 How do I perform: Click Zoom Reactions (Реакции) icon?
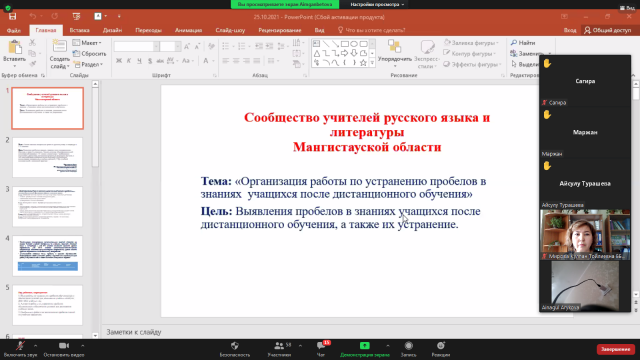pyautogui.click(x=441, y=346)
